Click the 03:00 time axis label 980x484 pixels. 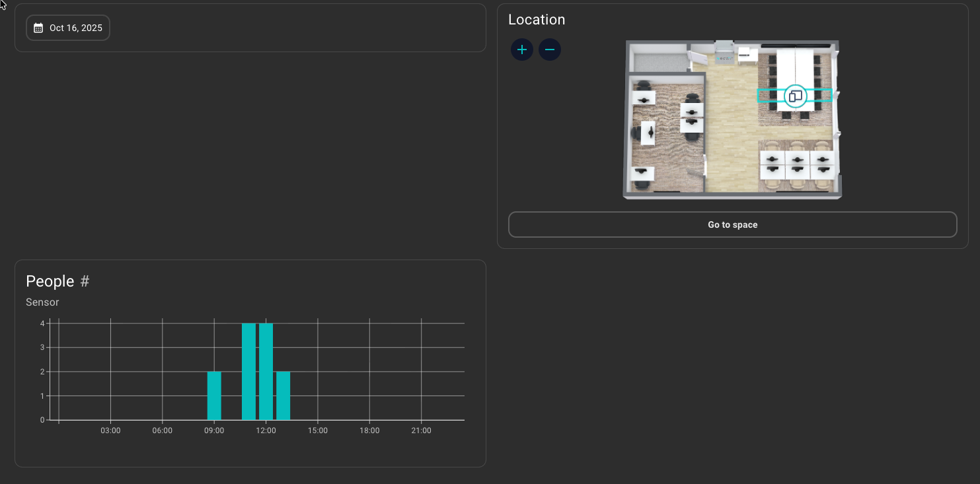tap(110, 431)
